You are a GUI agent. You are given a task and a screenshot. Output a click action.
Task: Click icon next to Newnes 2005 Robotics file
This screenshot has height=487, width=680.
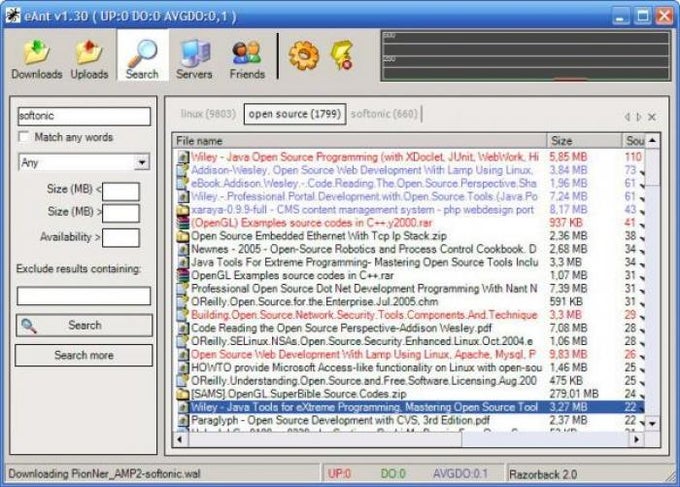[x=183, y=249]
